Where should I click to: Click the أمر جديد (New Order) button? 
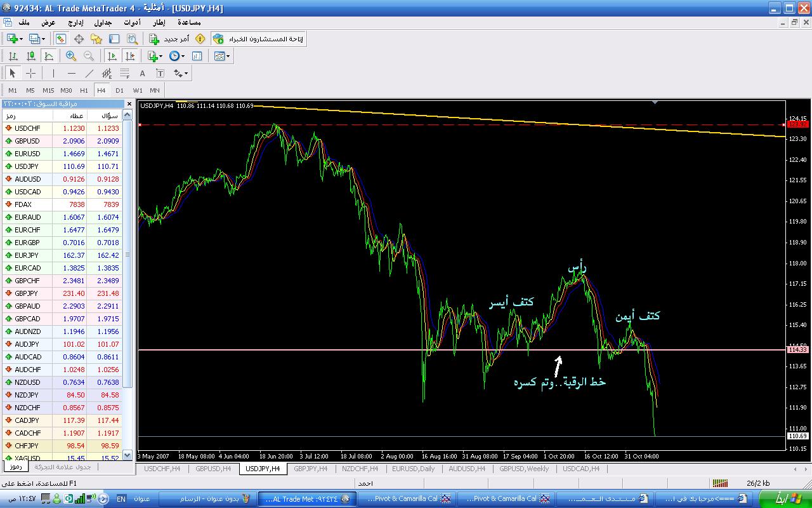click(169, 39)
